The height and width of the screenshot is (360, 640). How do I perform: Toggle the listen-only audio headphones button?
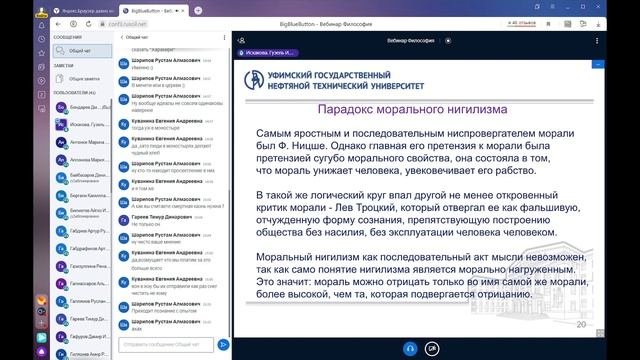(410, 349)
